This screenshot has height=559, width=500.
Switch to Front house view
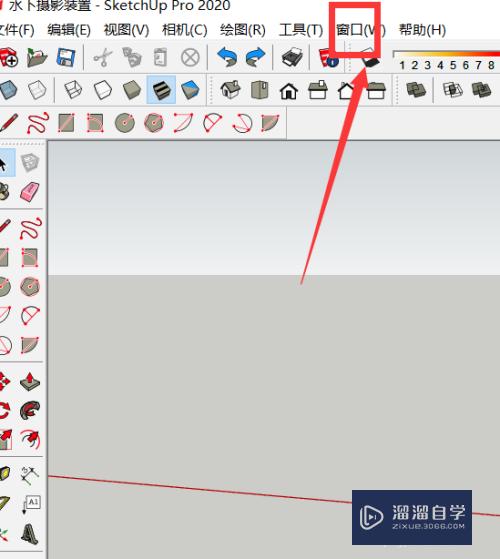(x=289, y=91)
